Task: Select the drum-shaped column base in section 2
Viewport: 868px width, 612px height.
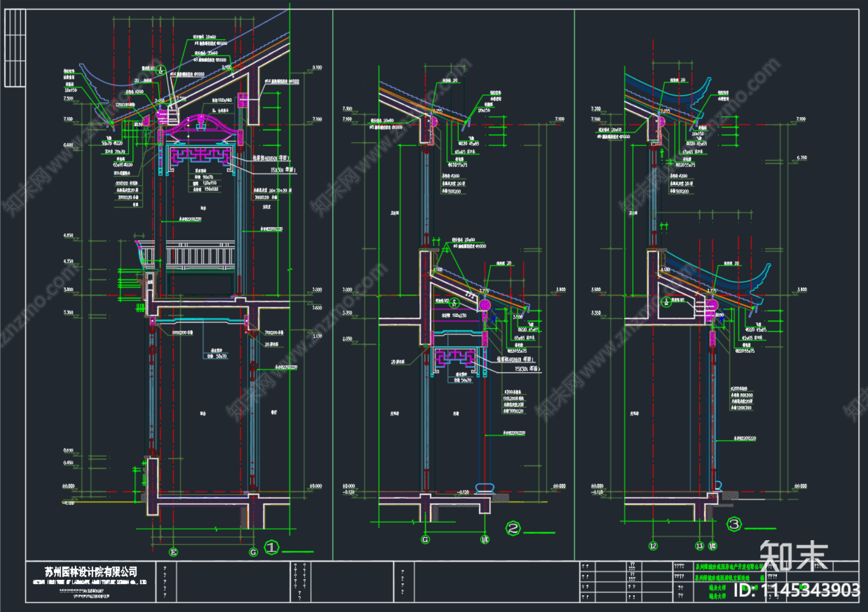Action: pyautogui.click(x=485, y=488)
